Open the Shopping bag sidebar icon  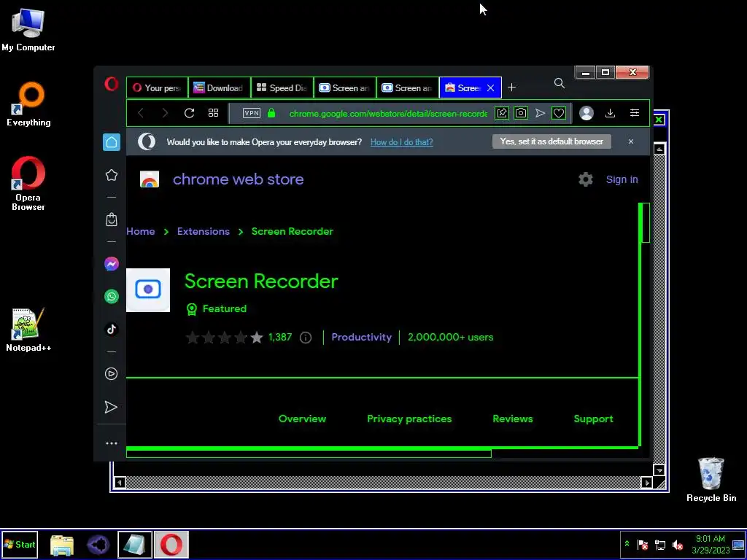click(112, 219)
